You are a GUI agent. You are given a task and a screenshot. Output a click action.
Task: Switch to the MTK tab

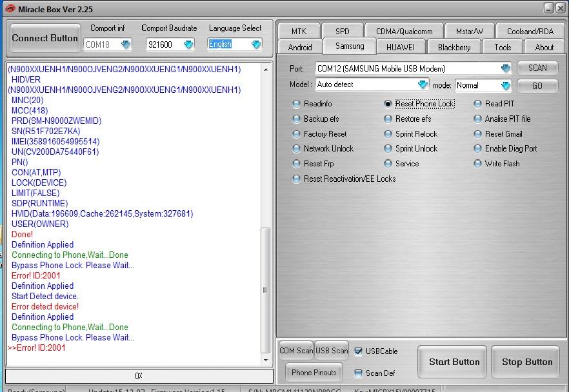(x=299, y=31)
